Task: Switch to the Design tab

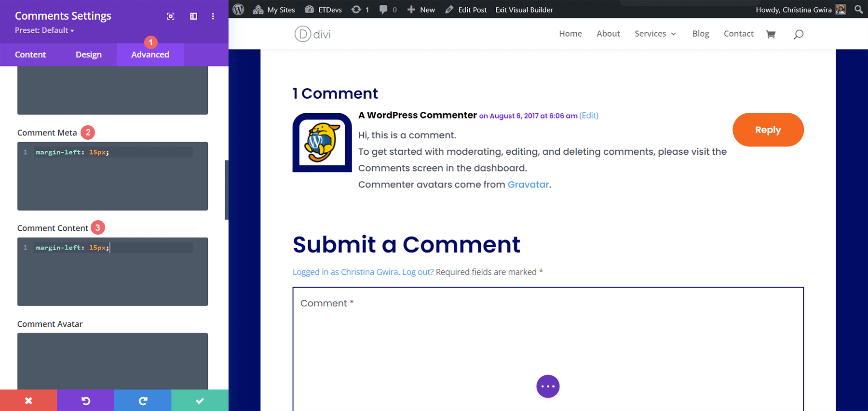Action: point(89,54)
